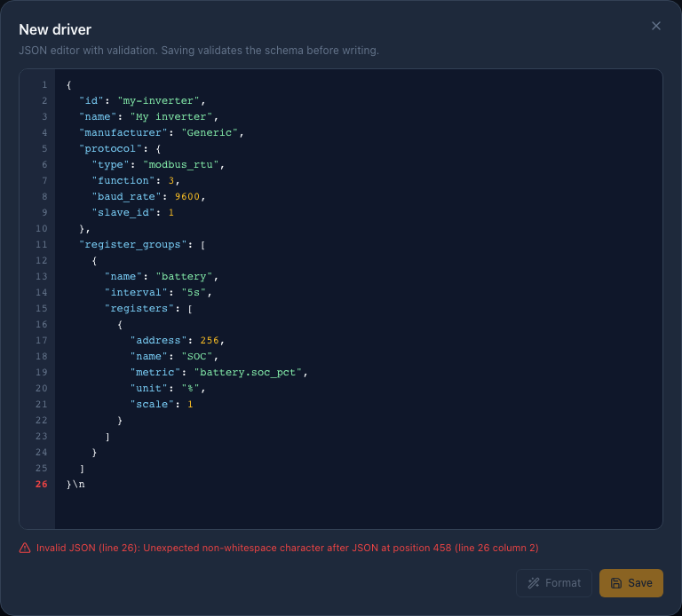This screenshot has height=616, width=682.
Task: Click the "battery.soc_pct" metric string
Action: (x=248, y=372)
